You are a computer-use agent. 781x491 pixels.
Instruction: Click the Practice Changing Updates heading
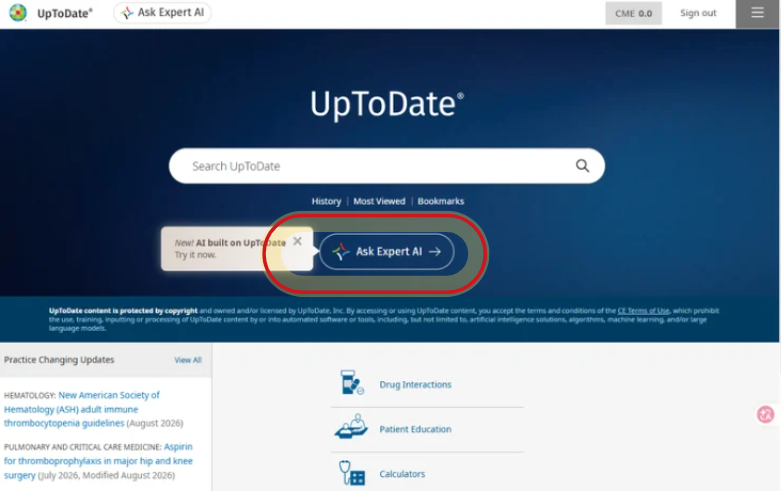(59, 360)
